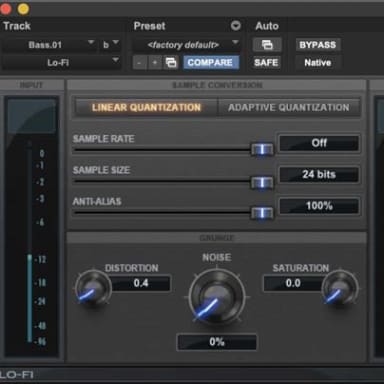Switch to Adaptive Quantization mode
This screenshot has width=384, height=384.
pos(289,107)
